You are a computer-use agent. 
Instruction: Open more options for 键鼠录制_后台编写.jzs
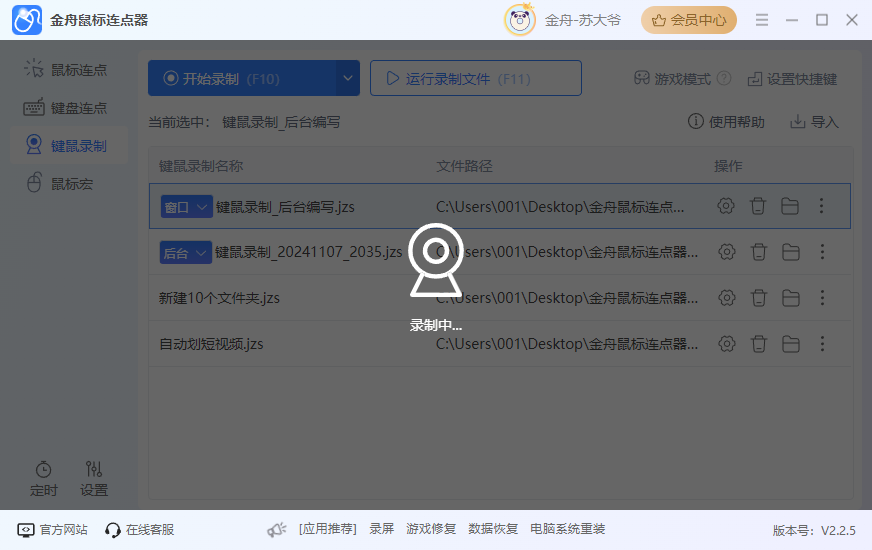point(821,206)
